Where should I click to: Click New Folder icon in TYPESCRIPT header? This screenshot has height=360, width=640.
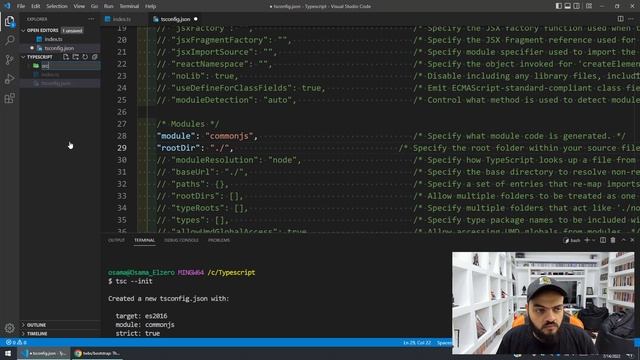coord(76,57)
